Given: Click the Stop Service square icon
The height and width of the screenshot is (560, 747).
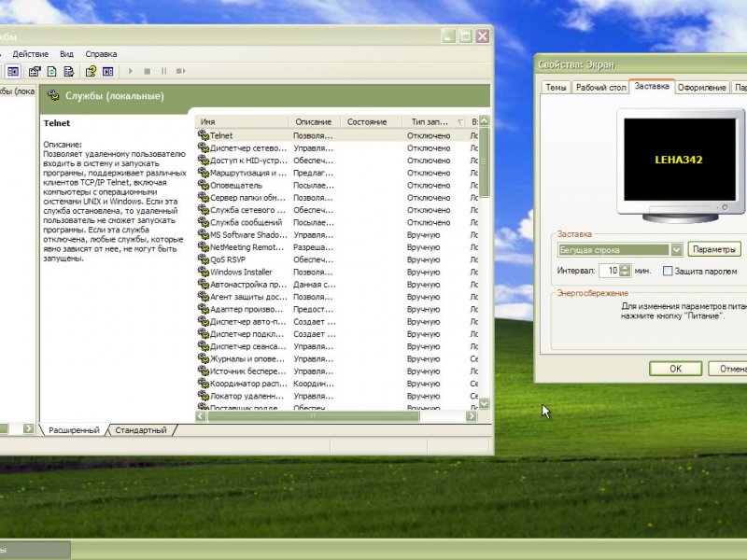Looking at the screenshot, I should 148,72.
